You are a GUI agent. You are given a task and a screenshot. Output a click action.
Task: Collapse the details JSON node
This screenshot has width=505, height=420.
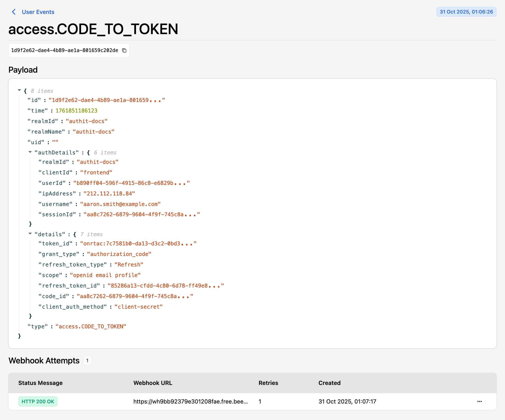(30, 233)
